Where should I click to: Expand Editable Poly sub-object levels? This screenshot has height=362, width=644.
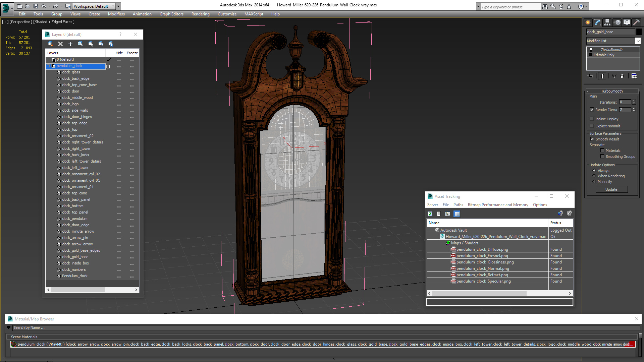pyautogui.click(x=590, y=55)
